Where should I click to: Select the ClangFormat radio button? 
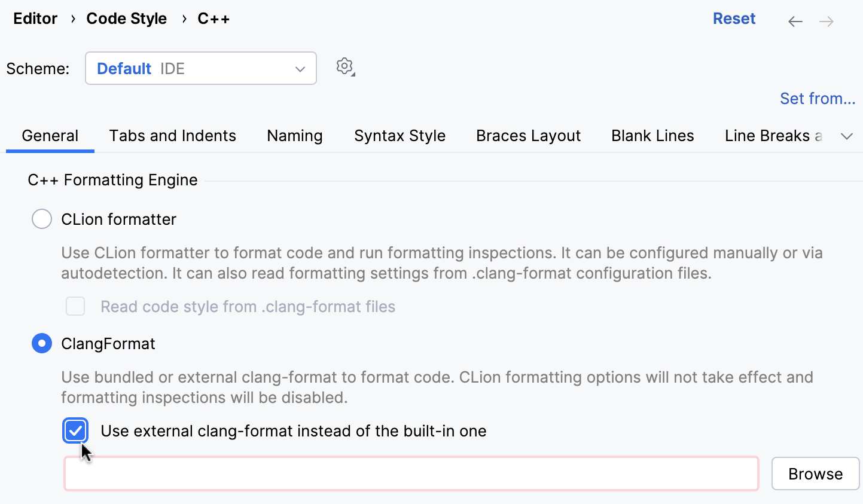tap(42, 343)
